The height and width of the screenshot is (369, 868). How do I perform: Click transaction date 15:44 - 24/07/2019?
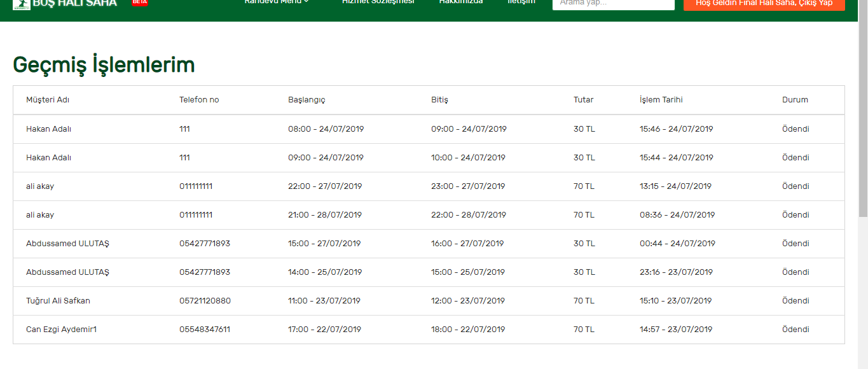677,158
